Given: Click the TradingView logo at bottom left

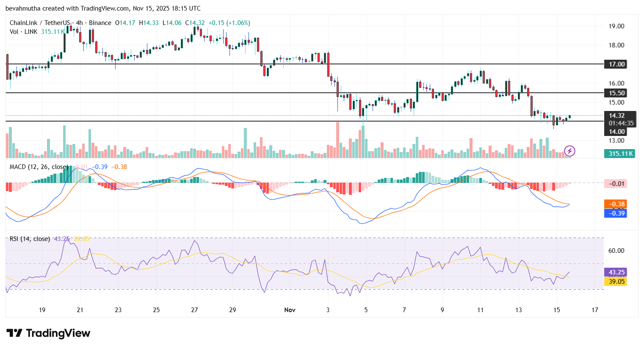Looking at the screenshot, I should [48, 333].
